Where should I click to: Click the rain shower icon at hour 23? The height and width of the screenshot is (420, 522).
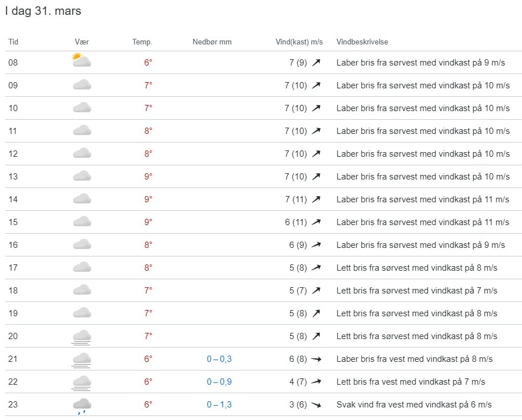point(81,405)
